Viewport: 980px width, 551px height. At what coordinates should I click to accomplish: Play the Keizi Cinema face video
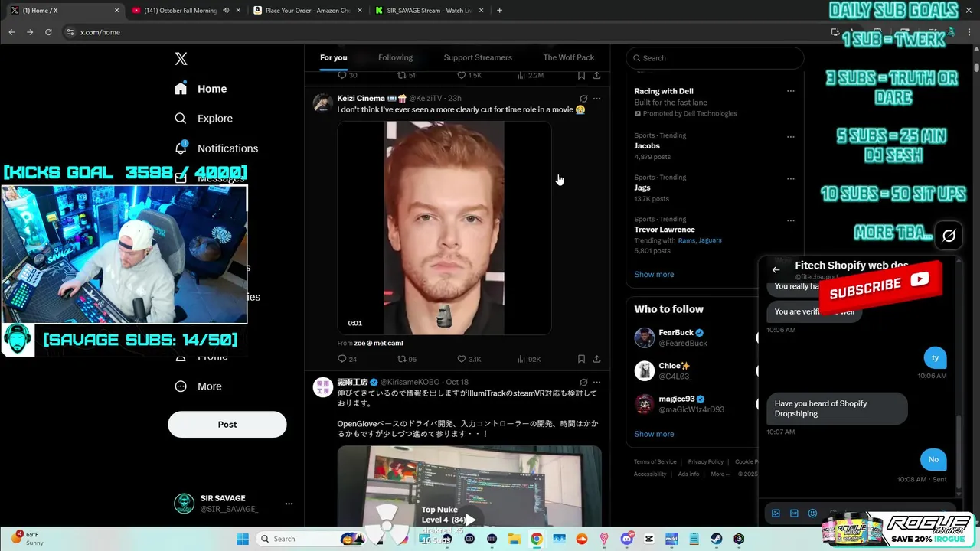point(444,228)
